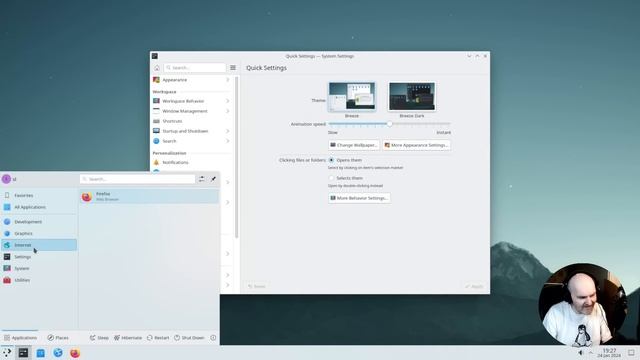
Task: Launch Firefox from the taskbar
Action: click(75, 353)
